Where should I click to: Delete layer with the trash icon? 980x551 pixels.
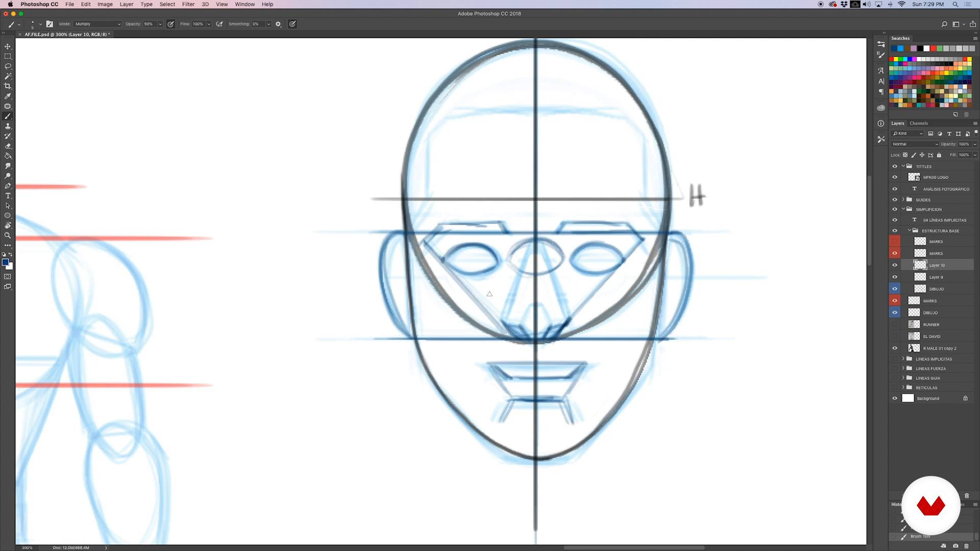point(967,496)
